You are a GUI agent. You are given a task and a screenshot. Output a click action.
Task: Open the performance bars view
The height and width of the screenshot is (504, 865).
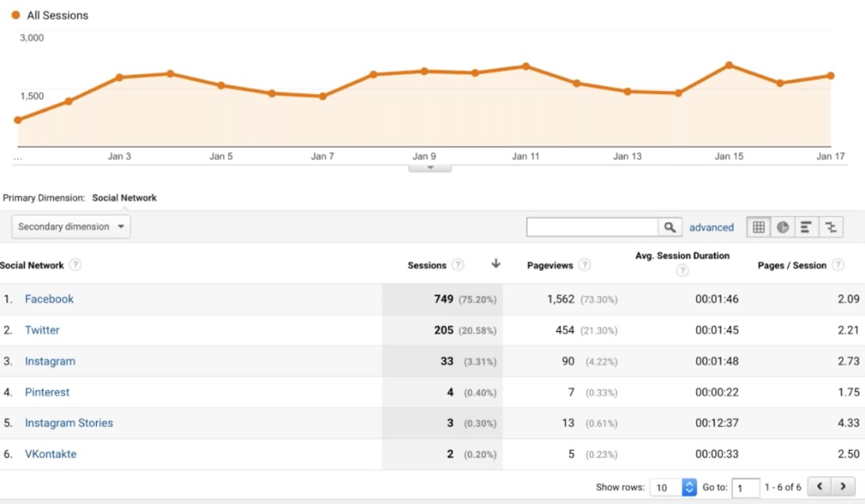(x=806, y=227)
